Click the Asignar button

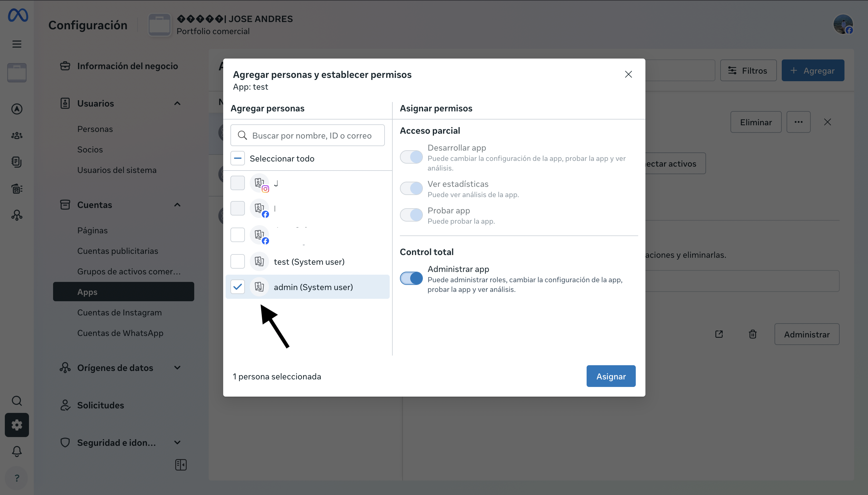(x=610, y=376)
